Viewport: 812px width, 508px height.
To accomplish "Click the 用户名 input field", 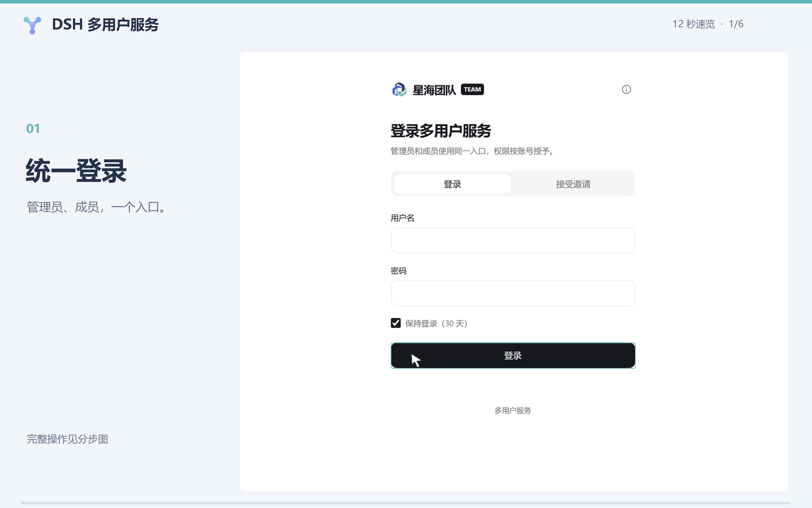I will tap(513, 240).
